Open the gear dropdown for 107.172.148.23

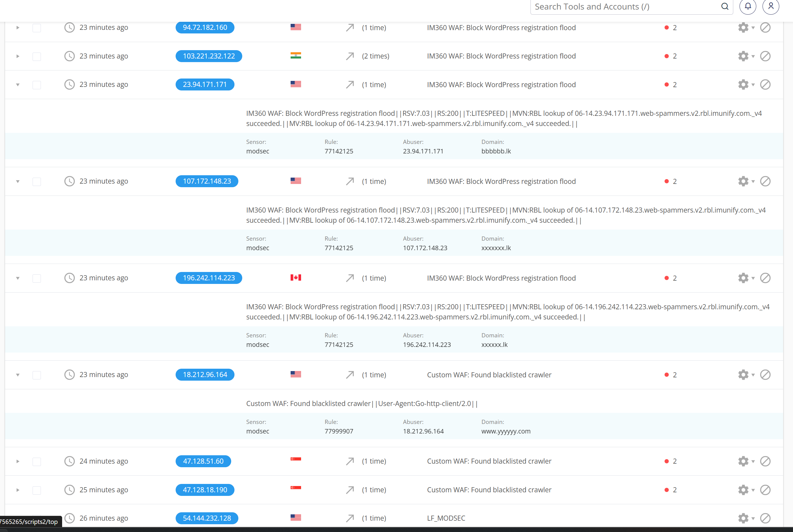point(746,181)
